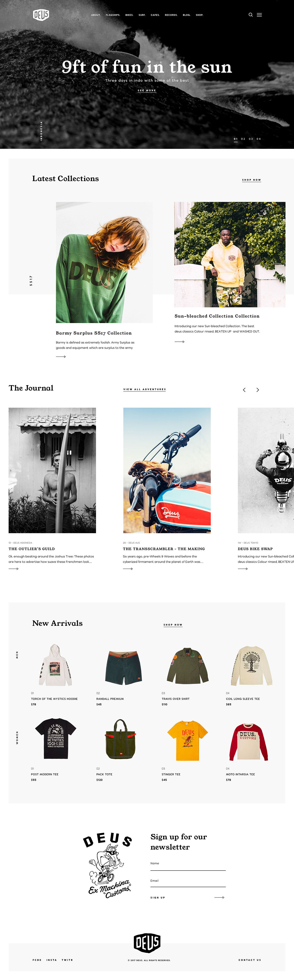Screen dimensions: 294x980
Task: Open Torch of the Mystics Hoodie thumbnail
Action: [55, 665]
